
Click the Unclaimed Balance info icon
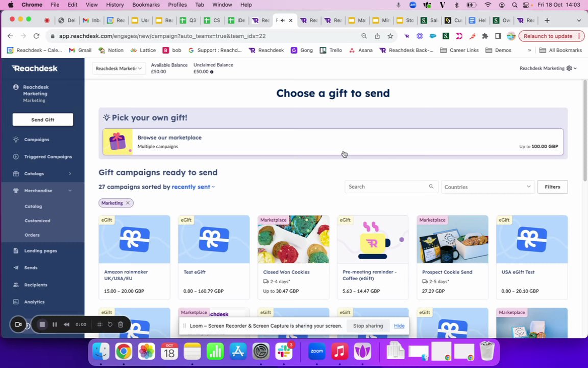[x=212, y=72]
